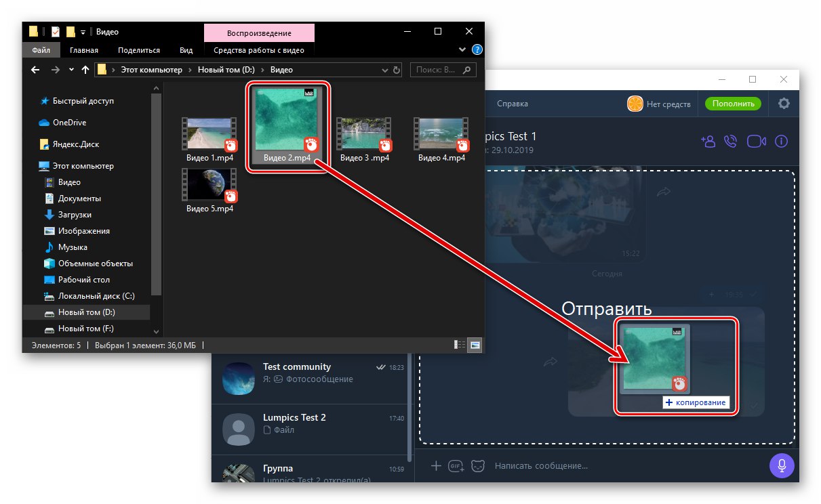Click the Explorer search field
This screenshot has width=821, height=504.
(x=443, y=69)
